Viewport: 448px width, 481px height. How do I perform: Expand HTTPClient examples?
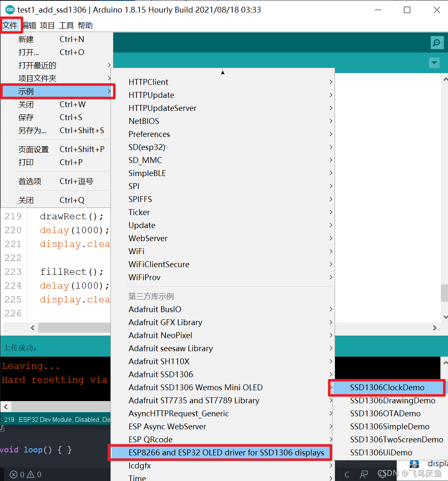tap(223, 82)
